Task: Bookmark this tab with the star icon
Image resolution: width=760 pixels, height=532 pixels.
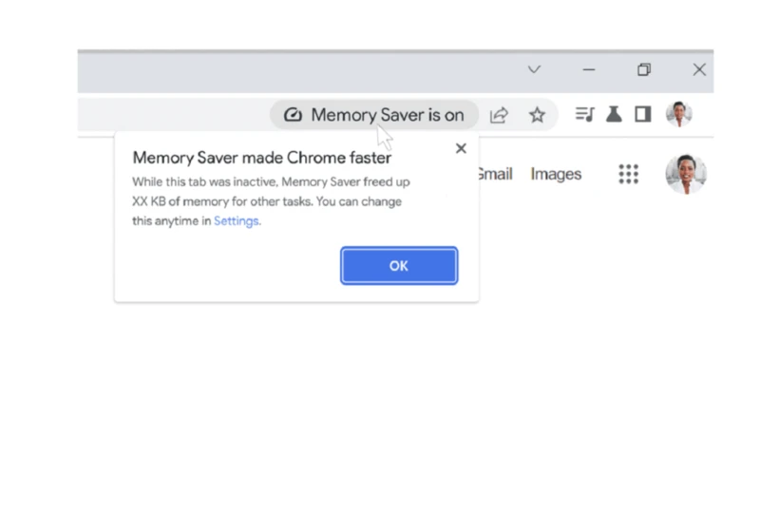Action: (537, 115)
